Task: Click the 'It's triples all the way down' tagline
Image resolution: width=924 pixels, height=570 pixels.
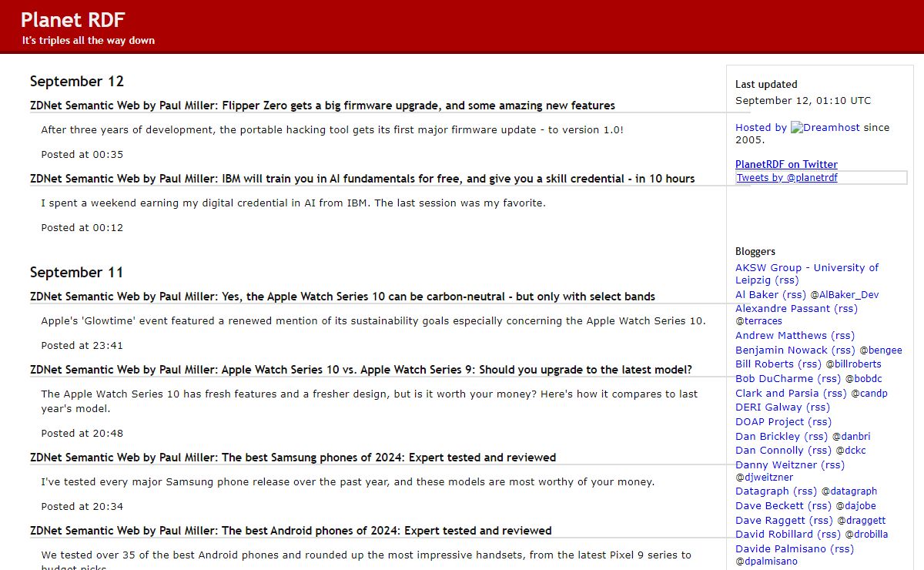Action: (89, 41)
